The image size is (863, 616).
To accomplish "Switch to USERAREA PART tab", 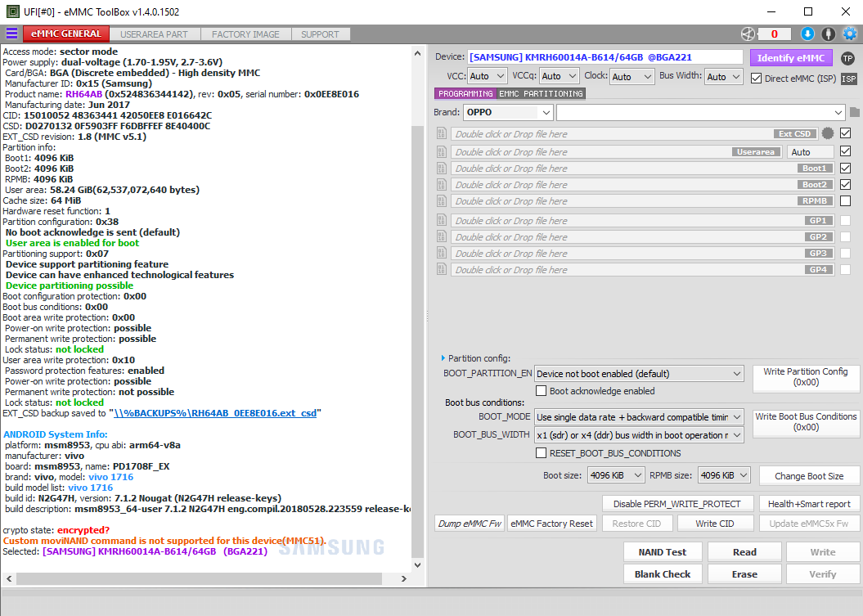I will [x=154, y=34].
